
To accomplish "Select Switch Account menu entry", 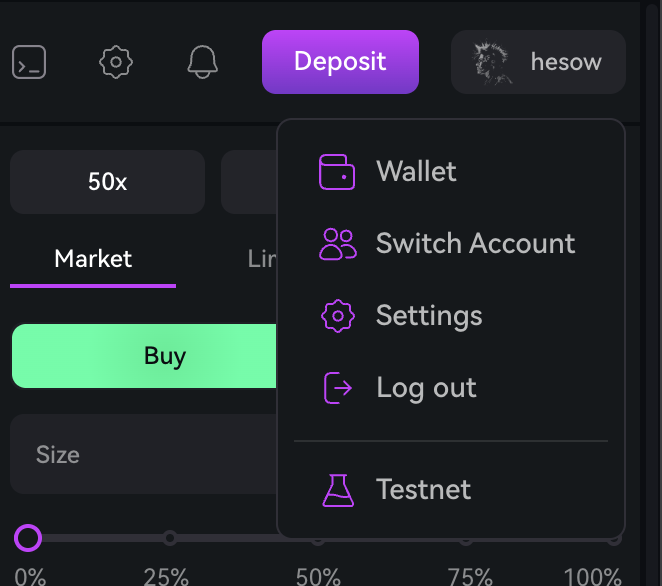I will pos(475,243).
